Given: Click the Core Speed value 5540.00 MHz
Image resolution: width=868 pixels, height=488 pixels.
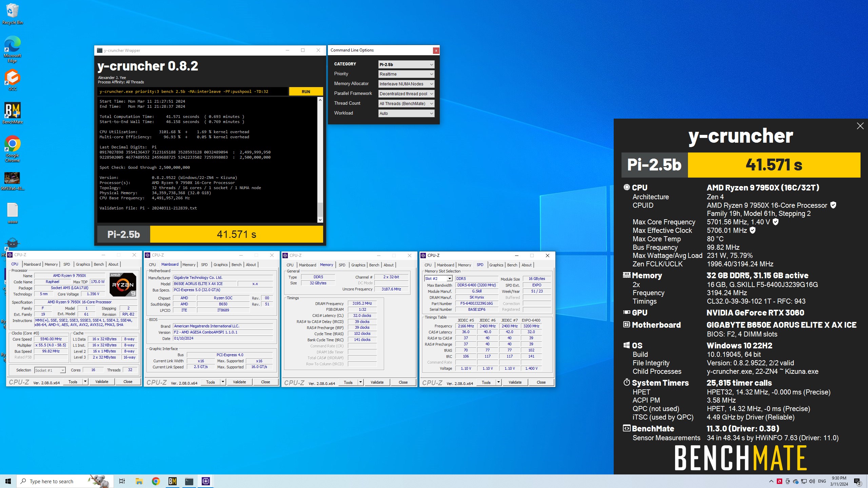Looking at the screenshot, I should (51, 339).
